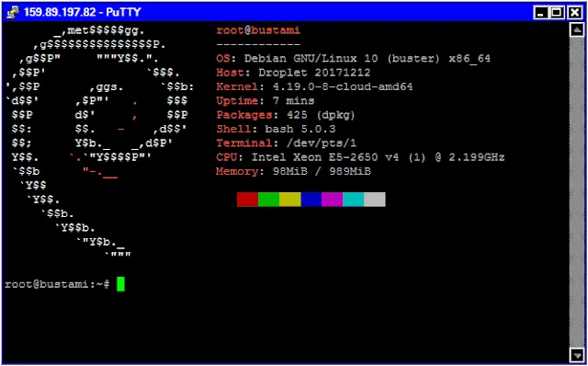
Task: Click the red color block
Action: [x=247, y=200]
